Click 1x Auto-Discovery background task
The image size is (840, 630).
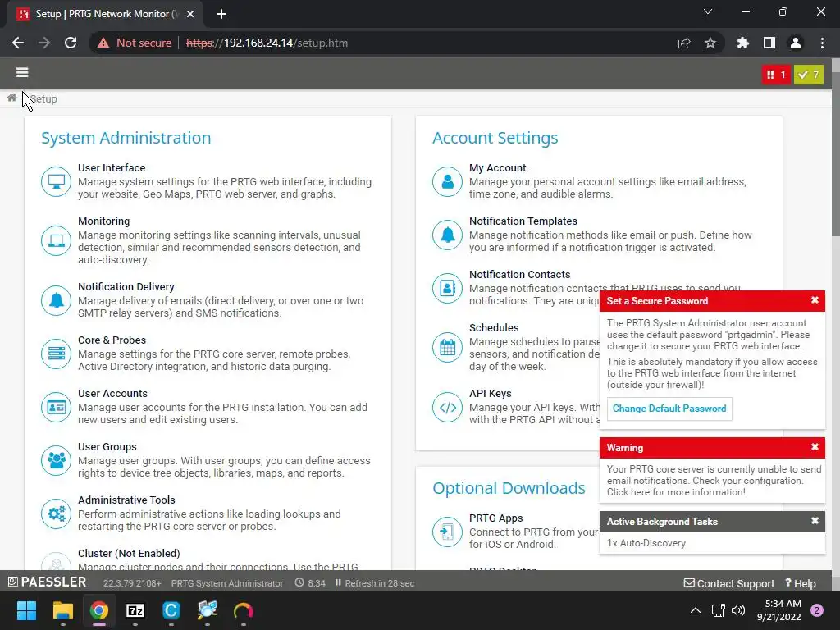click(x=646, y=543)
